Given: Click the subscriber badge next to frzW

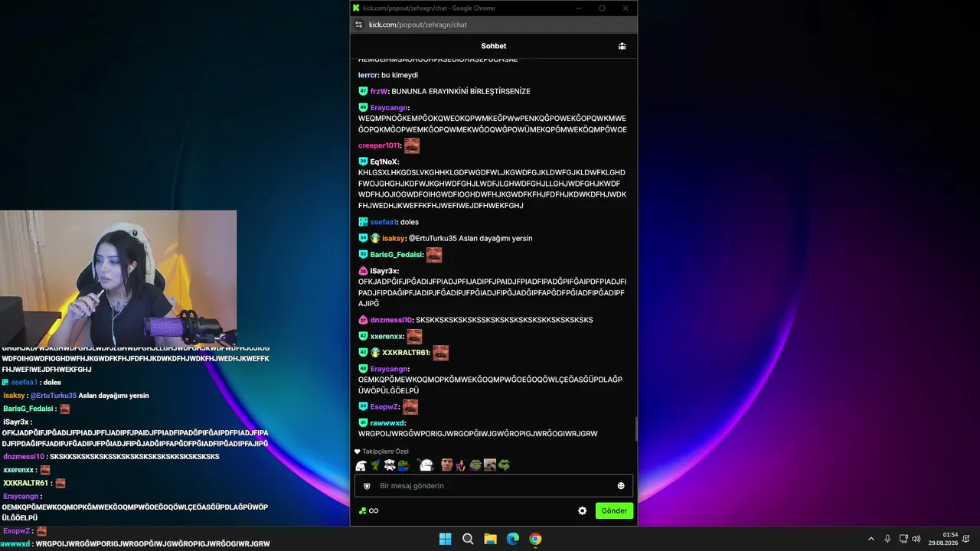Looking at the screenshot, I should (363, 91).
